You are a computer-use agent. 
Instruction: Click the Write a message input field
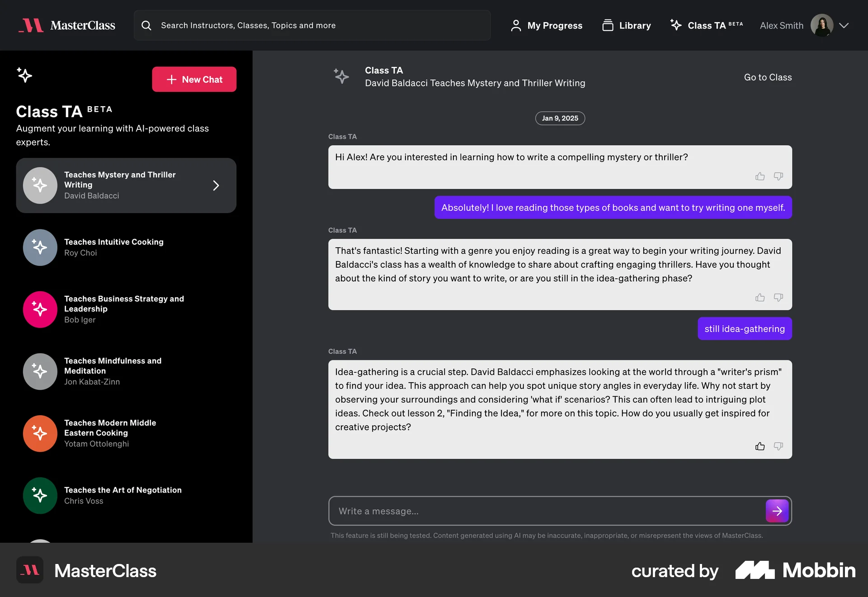(x=497, y=511)
